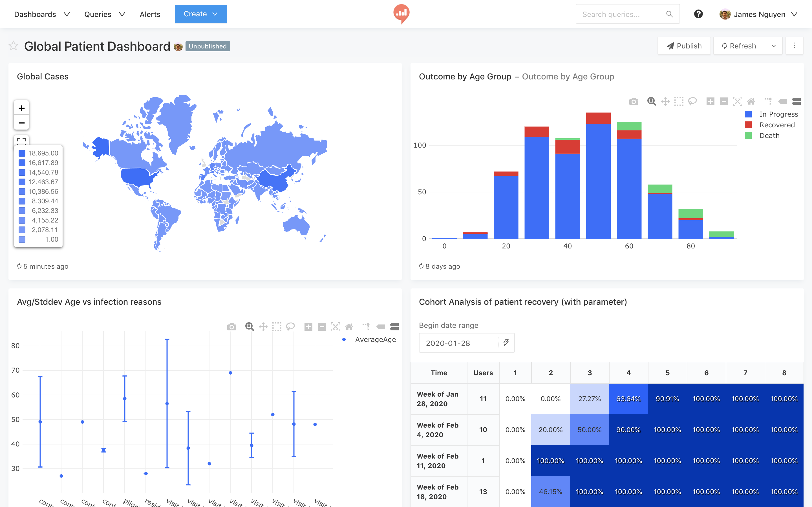This screenshot has width=812, height=507.
Task: Toggle the 'In Progress' legend item visibility
Action: pos(771,113)
